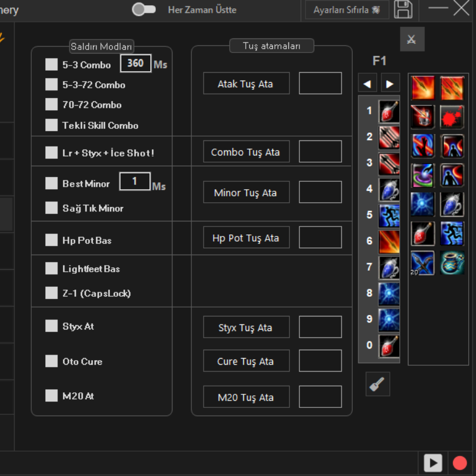Pick the running man icon in skill palette
This screenshot has height=476, width=476.
(x=452, y=234)
